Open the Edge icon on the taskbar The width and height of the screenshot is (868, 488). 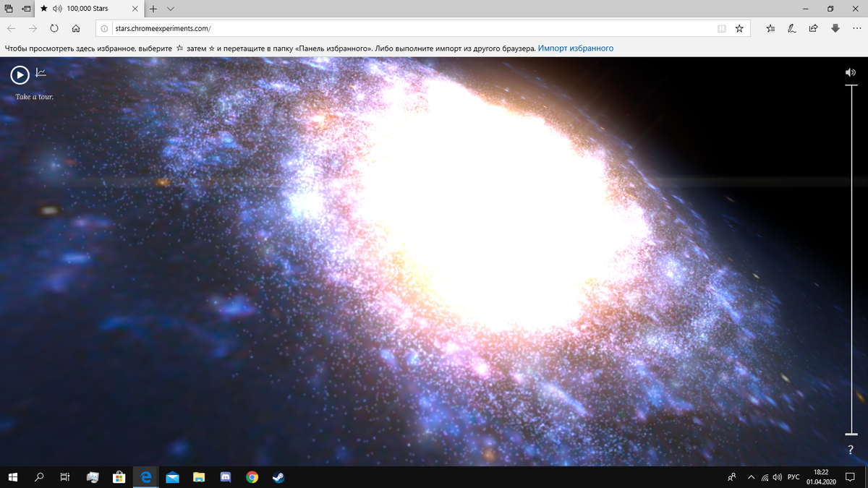145,477
